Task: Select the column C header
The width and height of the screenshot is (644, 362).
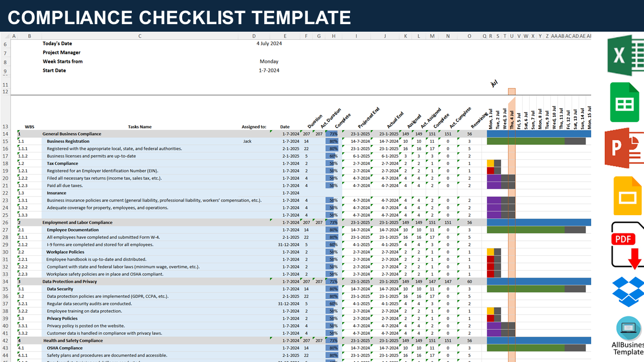Action: click(x=140, y=36)
